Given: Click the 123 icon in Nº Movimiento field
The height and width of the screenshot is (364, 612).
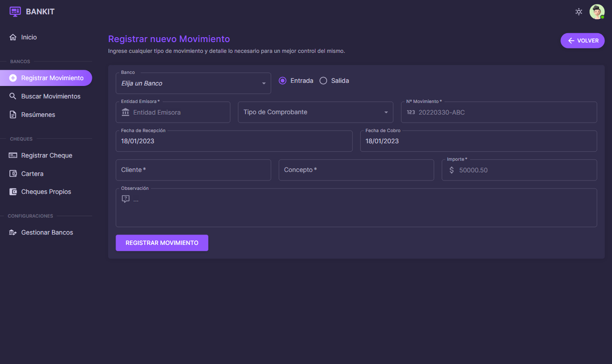Looking at the screenshot, I should point(411,112).
